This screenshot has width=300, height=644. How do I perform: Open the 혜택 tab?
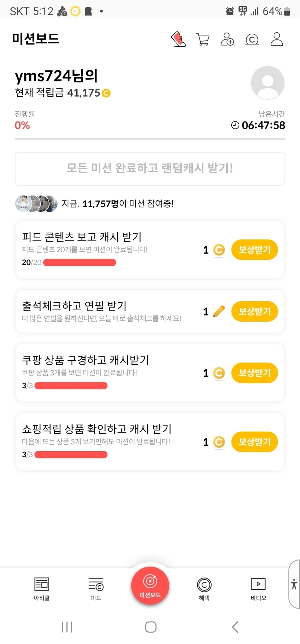204,589
